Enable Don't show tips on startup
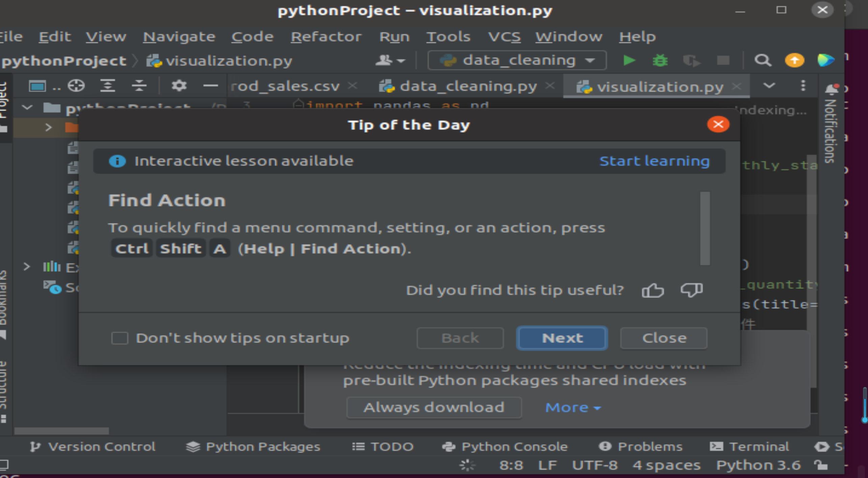 (x=120, y=338)
